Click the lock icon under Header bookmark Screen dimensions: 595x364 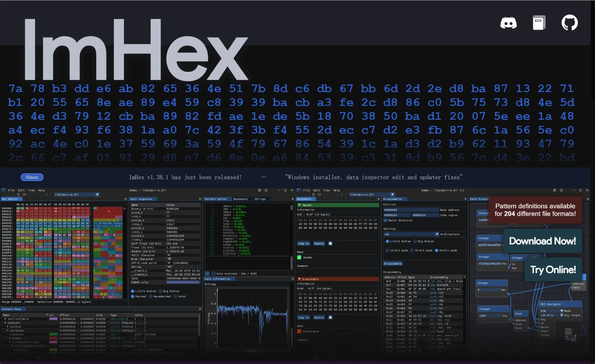pos(330,244)
